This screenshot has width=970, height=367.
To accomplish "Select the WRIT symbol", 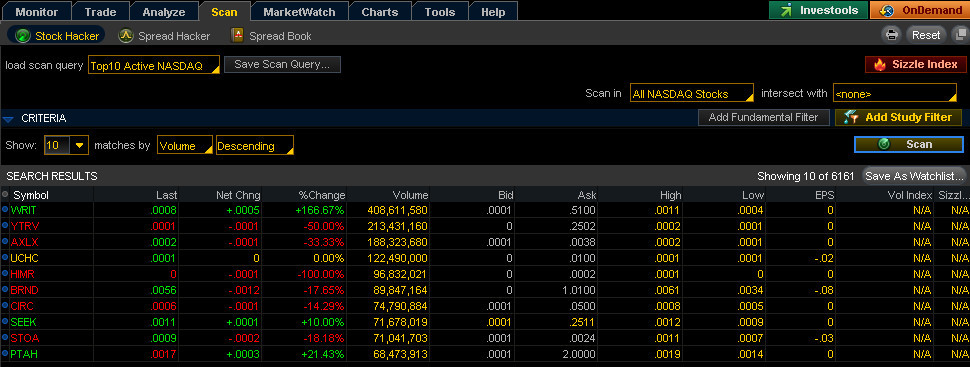I will 24,210.
